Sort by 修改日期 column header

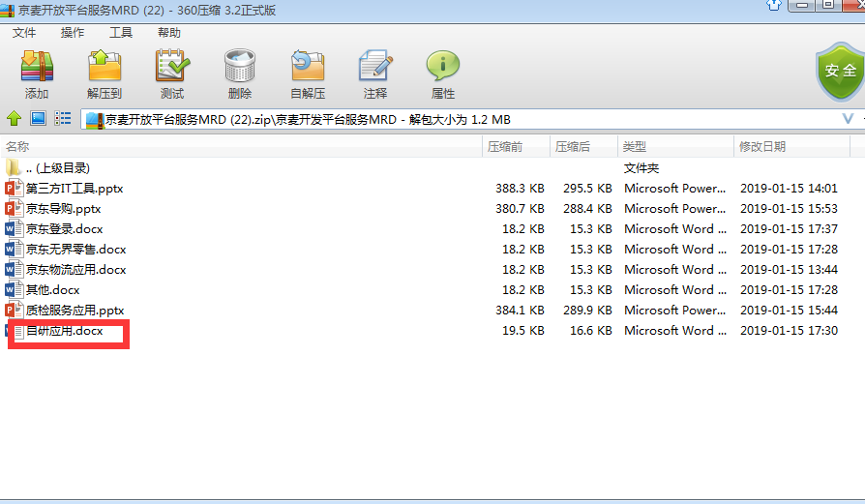click(792, 147)
